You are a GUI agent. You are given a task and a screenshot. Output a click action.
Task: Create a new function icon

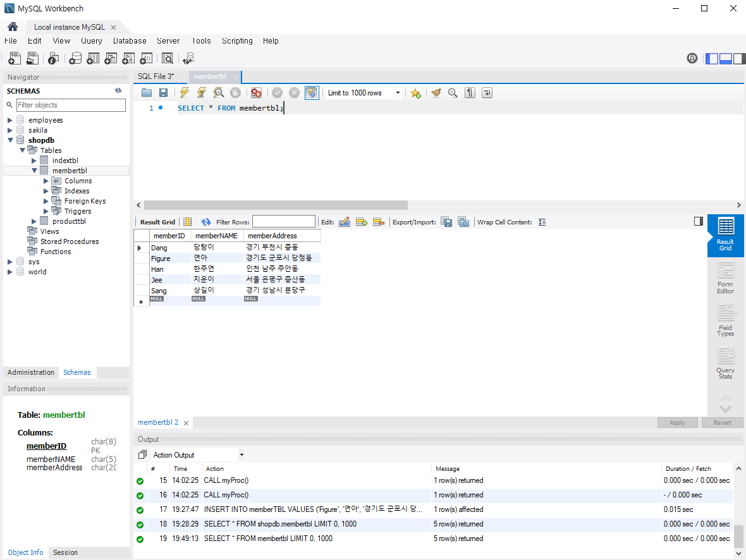click(x=146, y=58)
